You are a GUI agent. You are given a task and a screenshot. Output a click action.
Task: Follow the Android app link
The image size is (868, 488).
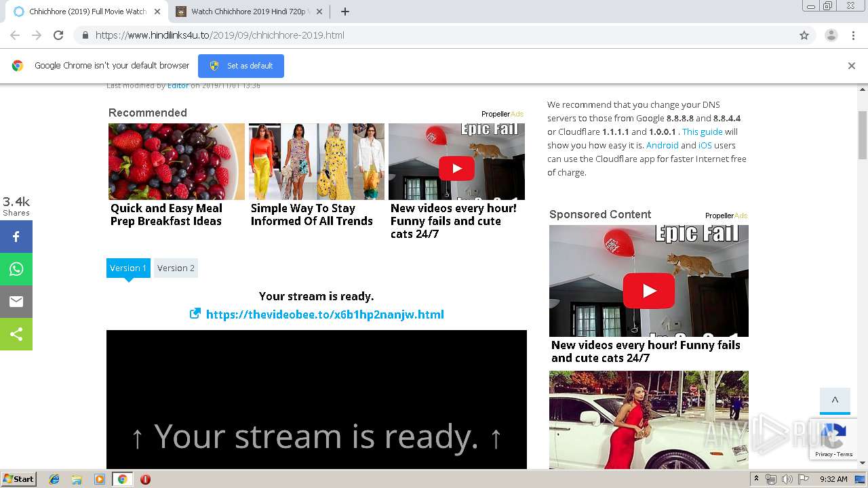(x=663, y=145)
